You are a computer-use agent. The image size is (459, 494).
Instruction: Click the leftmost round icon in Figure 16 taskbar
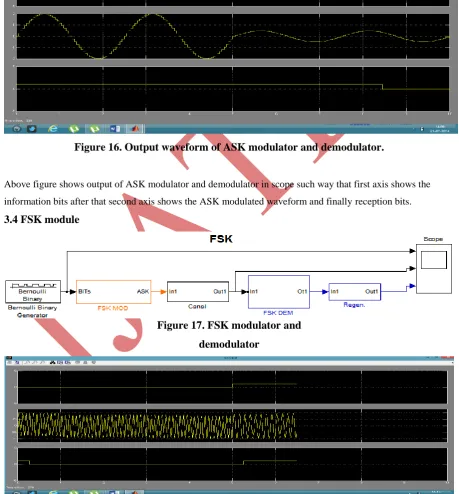click(x=16, y=129)
